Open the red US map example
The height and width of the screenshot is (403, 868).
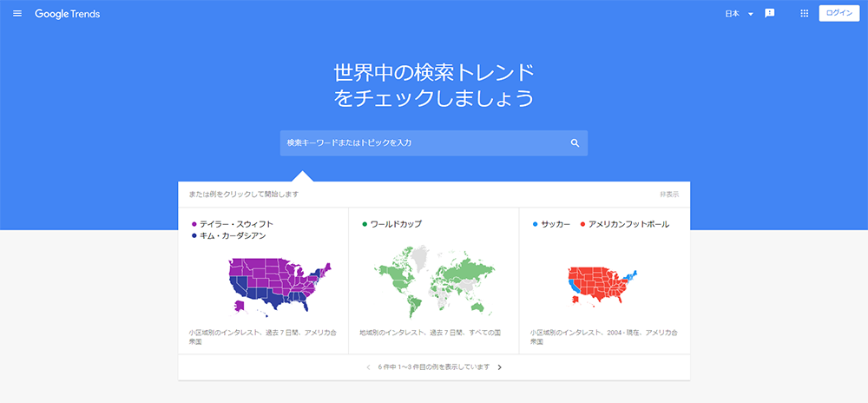602,287
